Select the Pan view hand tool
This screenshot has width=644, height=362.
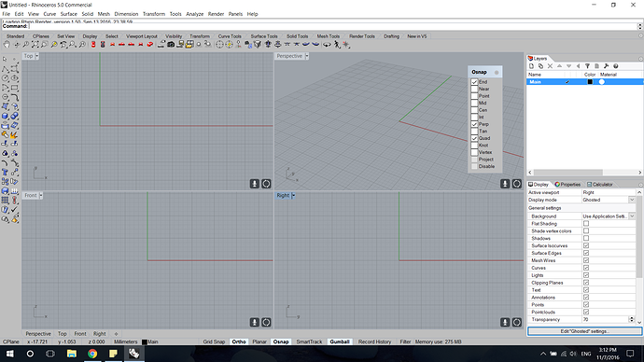pyautogui.click(x=7, y=45)
